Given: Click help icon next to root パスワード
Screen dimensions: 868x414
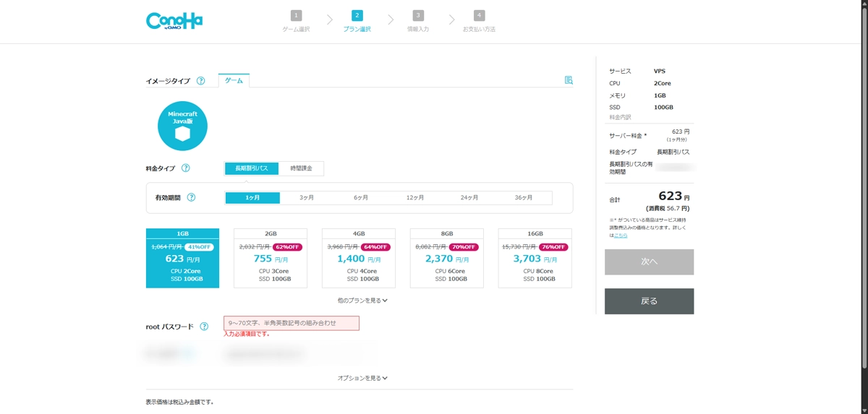Looking at the screenshot, I should click(204, 327).
